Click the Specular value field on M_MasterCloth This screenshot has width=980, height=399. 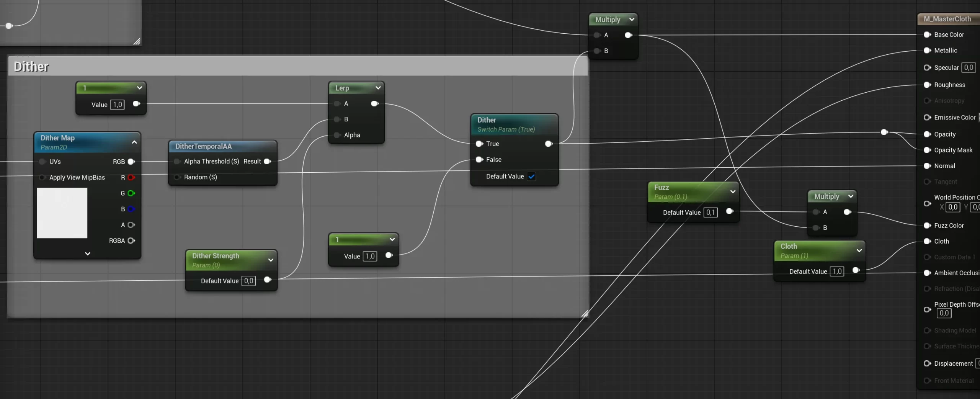969,67
